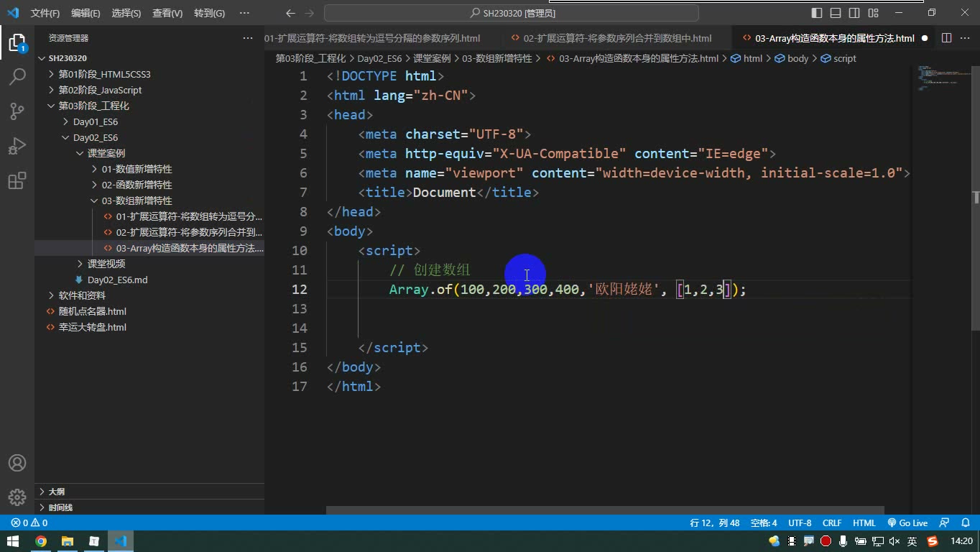Click the Split Editor icon

(x=946, y=38)
